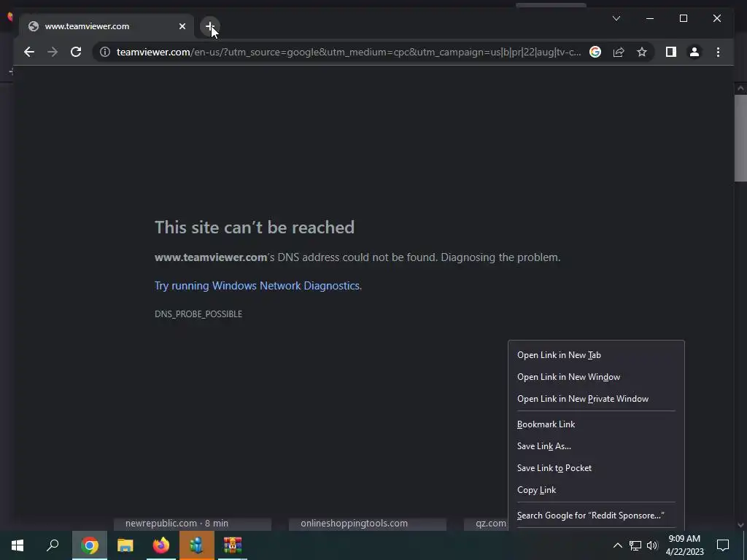This screenshot has width=747, height=560.
Task: Open File Explorer from the taskbar
Action: coord(125,545)
